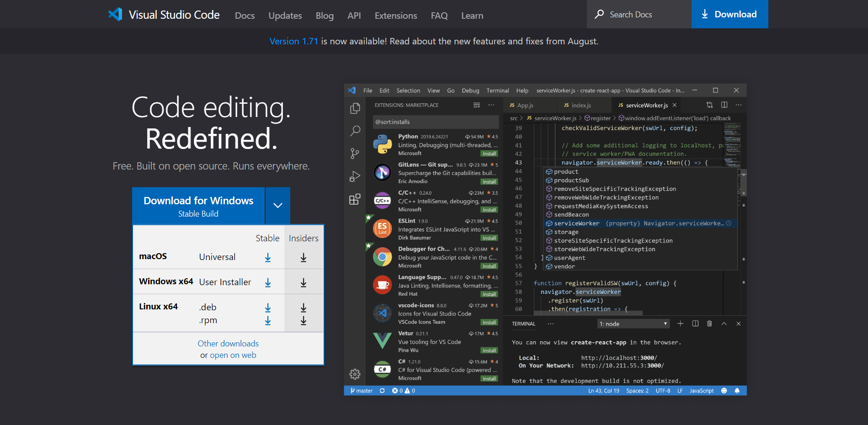Click the blue Download button in the header
The image size is (868, 425).
(730, 14)
